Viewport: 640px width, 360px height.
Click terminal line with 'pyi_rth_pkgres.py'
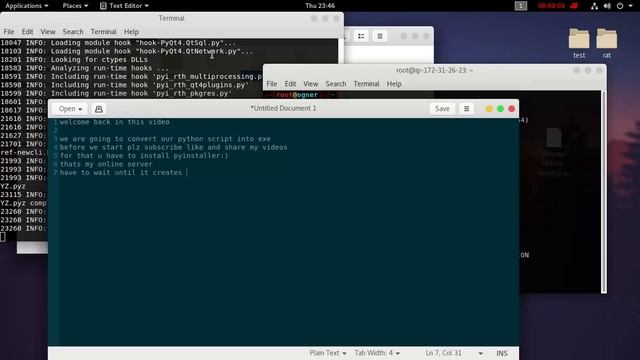coord(116,93)
